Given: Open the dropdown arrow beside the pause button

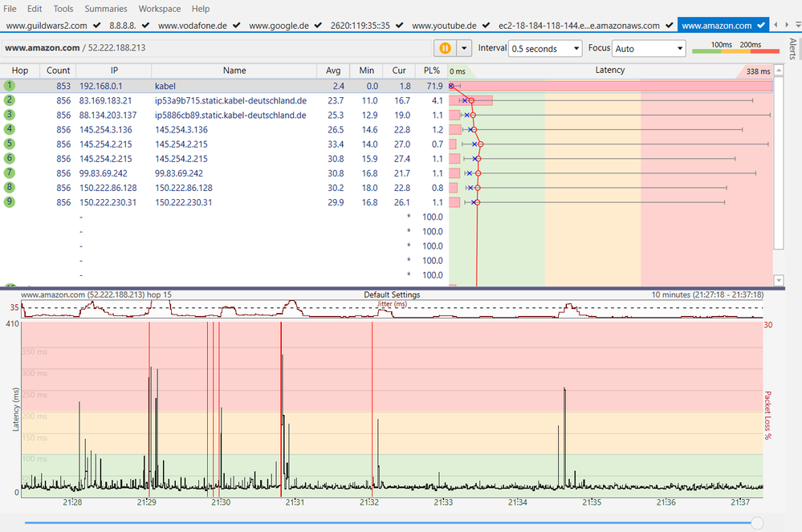Looking at the screenshot, I should [x=462, y=48].
